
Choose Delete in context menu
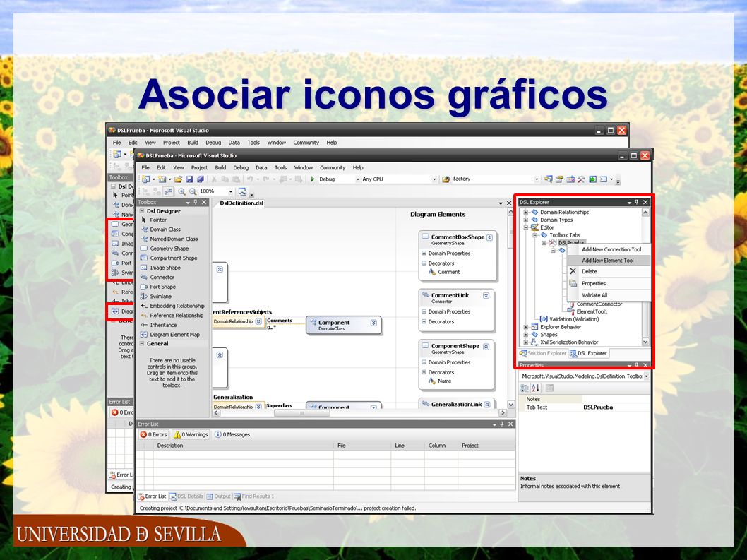(x=609, y=271)
